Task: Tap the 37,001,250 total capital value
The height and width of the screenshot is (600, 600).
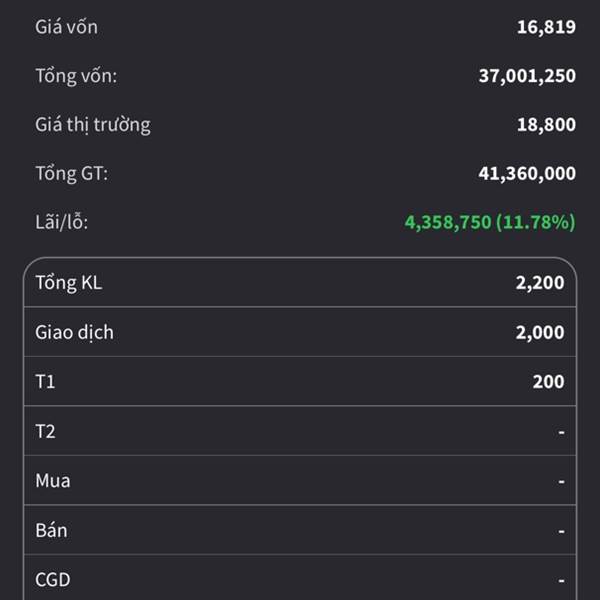Action: click(x=527, y=76)
